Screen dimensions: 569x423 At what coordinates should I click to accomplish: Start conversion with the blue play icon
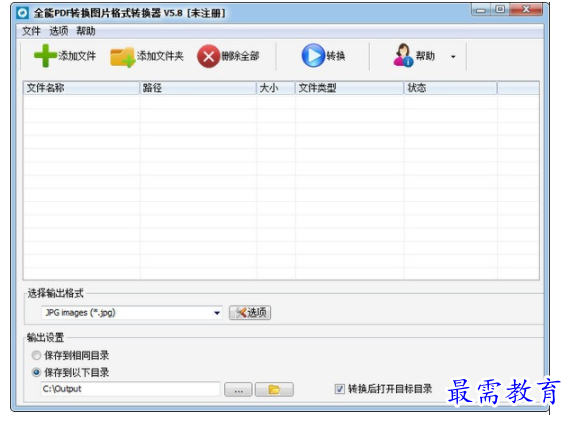click(x=313, y=56)
